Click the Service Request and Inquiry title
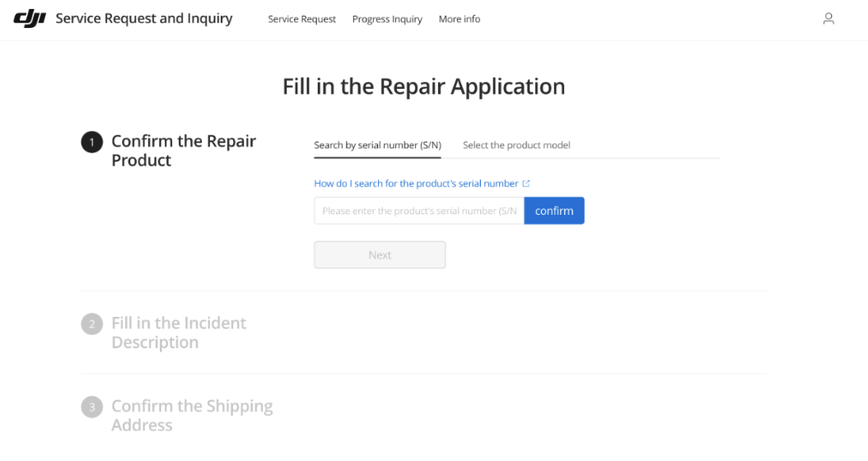The image size is (868, 461). (144, 19)
